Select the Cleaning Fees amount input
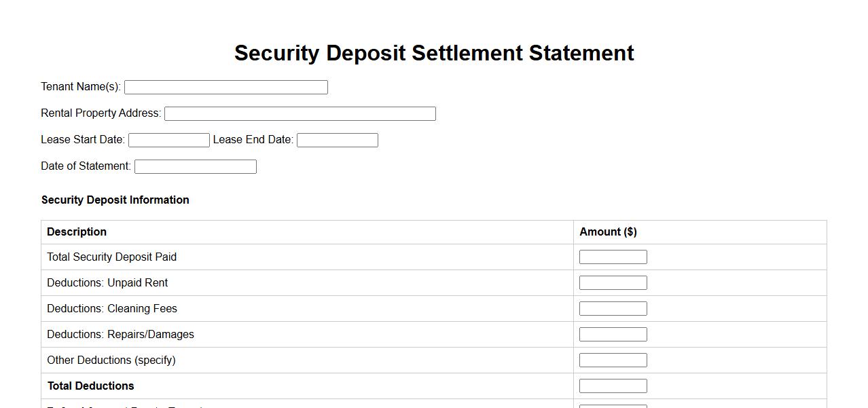The width and height of the screenshot is (868, 408). (x=613, y=309)
